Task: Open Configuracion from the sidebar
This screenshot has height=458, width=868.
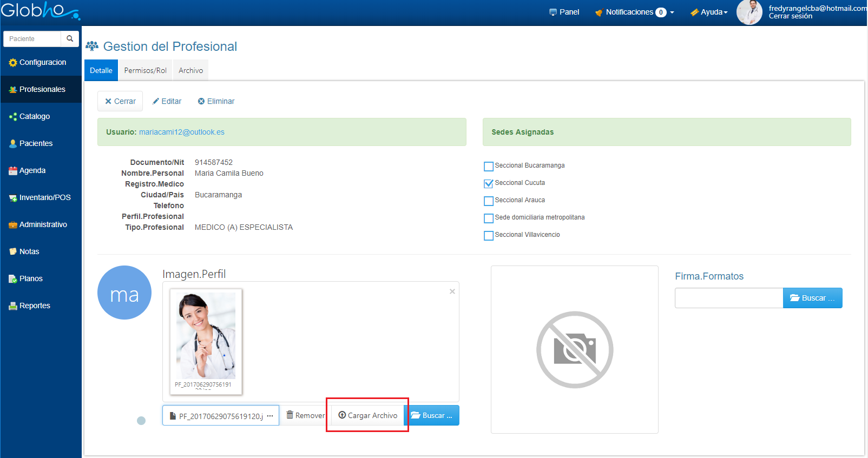Action: point(42,63)
